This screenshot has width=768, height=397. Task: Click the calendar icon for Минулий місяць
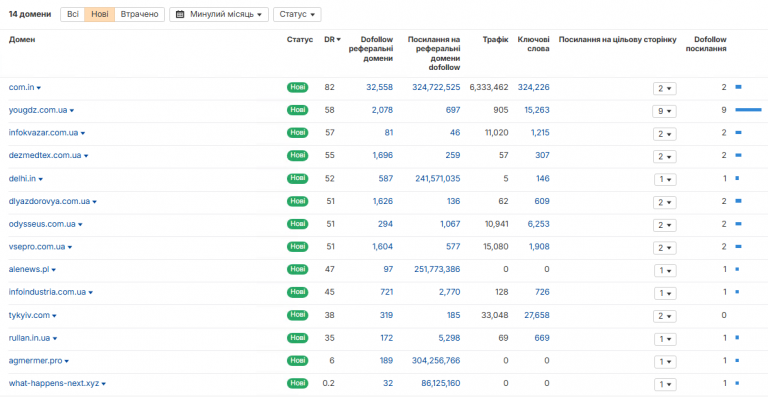tap(180, 14)
